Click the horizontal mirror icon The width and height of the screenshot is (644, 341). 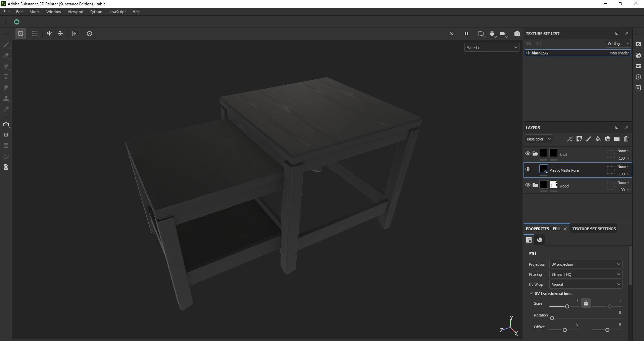(x=50, y=33)
